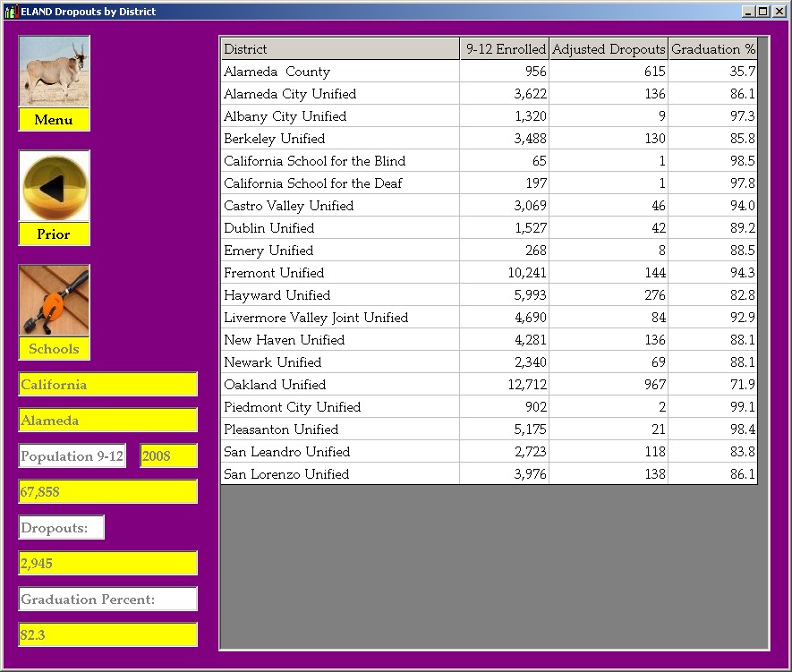Screen dimensions: 792x672
Task: Select the Oakland Unified row
Action: click(275, 385)
